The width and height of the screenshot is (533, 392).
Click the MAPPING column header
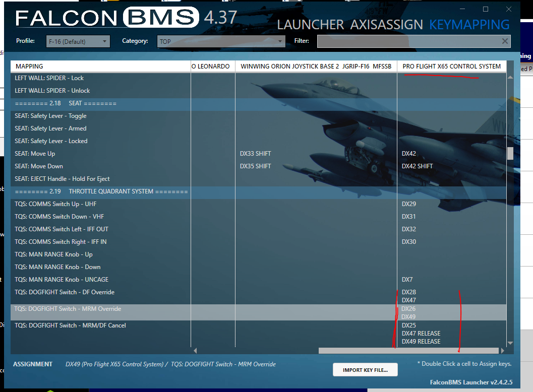[x=101, y=66]
